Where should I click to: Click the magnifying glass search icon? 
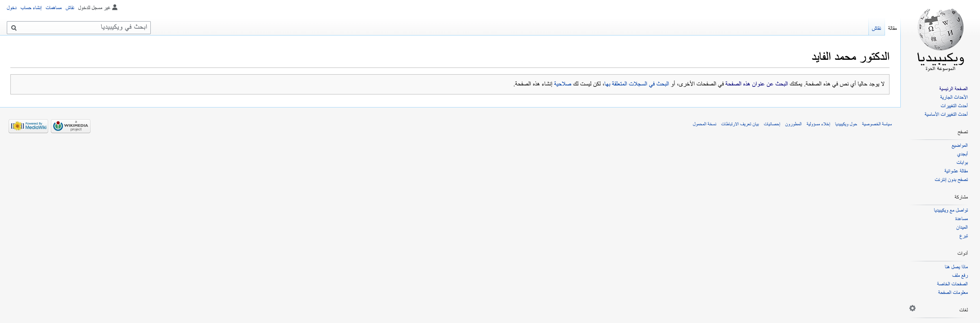pos(14,28)
